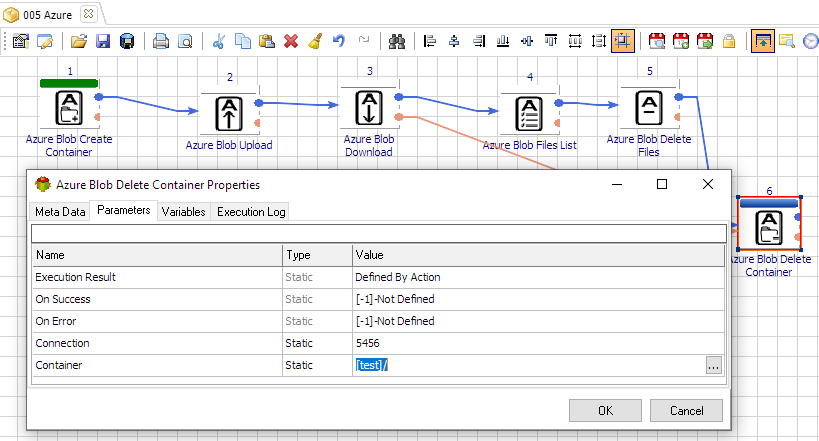Align tasks to bottom edge

[503, 41]
